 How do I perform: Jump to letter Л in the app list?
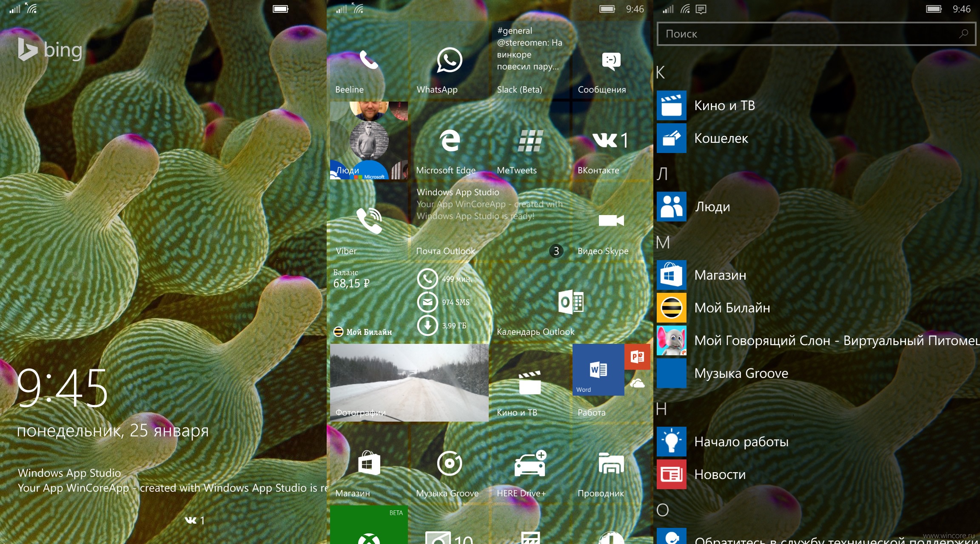[662, 174]
